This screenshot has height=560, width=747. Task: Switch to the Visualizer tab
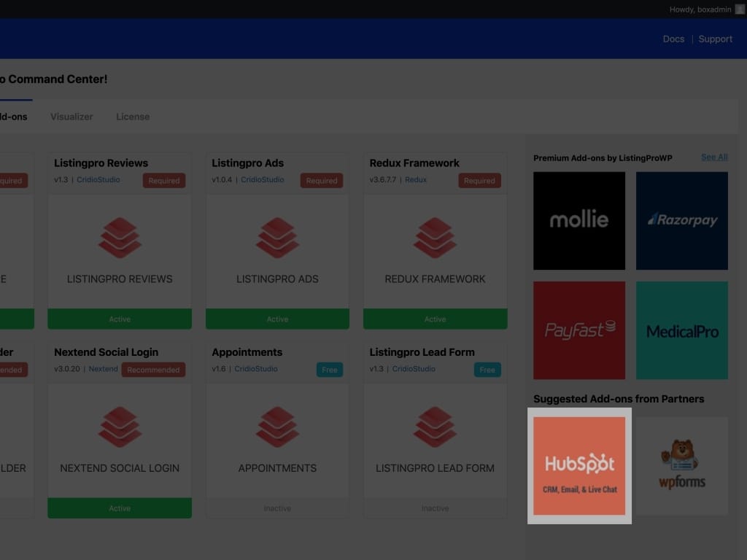click(71, 117)
